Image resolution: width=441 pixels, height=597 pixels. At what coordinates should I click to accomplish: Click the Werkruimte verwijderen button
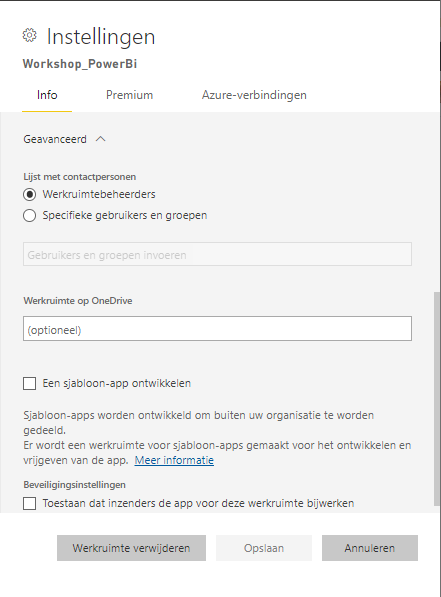[x=131, y=548]
